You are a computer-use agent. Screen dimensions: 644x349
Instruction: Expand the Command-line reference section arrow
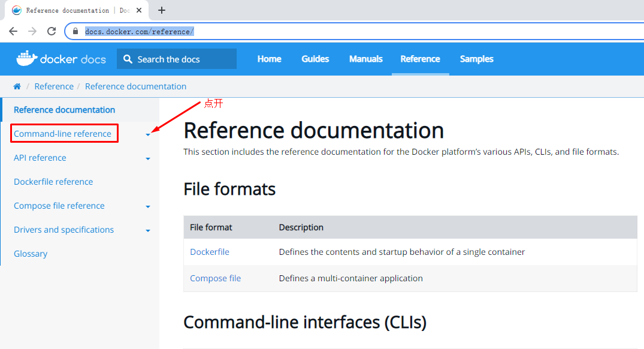(148, 135)
